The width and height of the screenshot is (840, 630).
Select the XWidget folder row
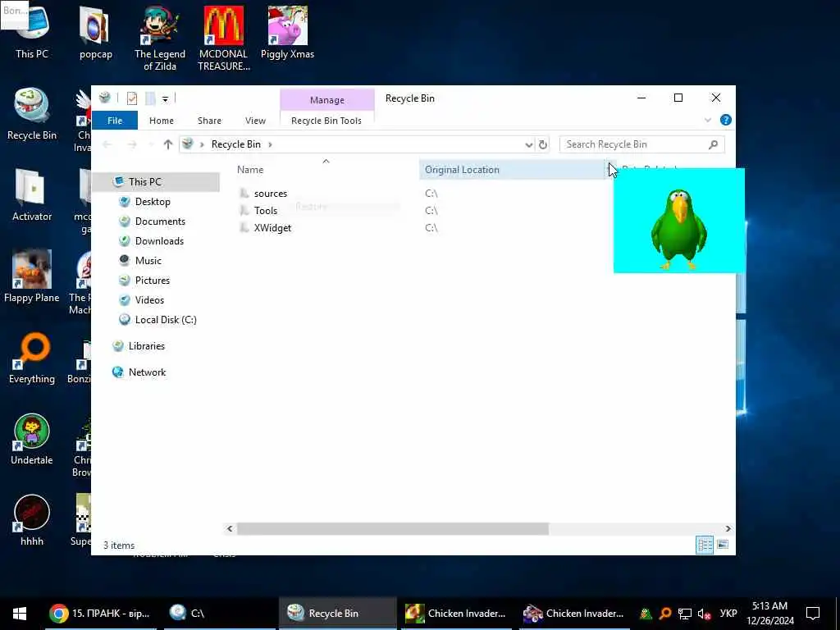coord(272,228)
